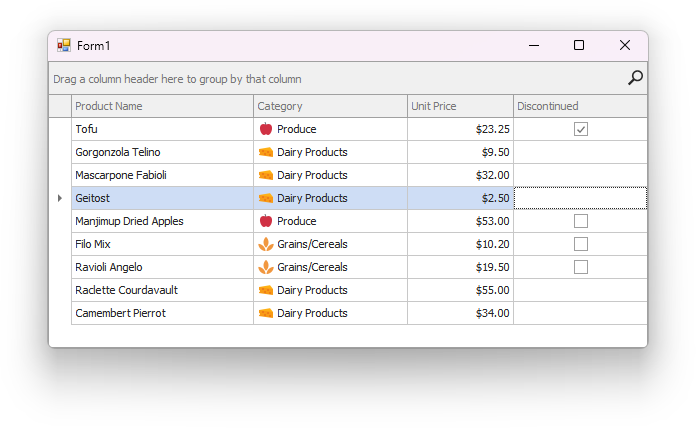Tick the Discontinued checkbox for Ravioli Angelo
This screenshot has width=696, height=428.
[581, 267]
